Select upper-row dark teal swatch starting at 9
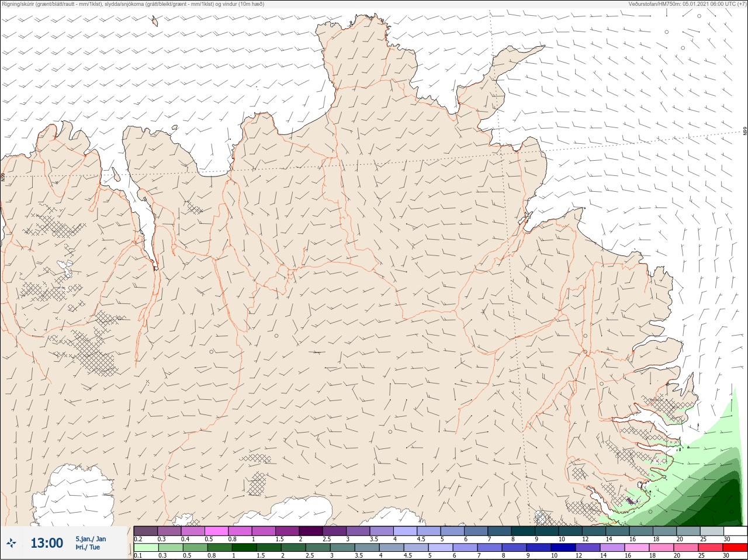This screenshot has width=748, height=560. (x=547, y=531)
